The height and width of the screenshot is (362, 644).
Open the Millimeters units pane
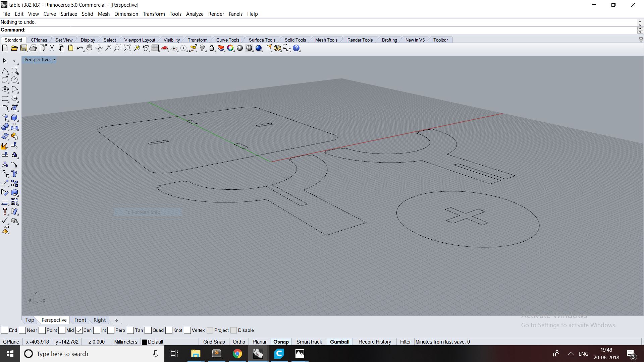pos(126,342)
